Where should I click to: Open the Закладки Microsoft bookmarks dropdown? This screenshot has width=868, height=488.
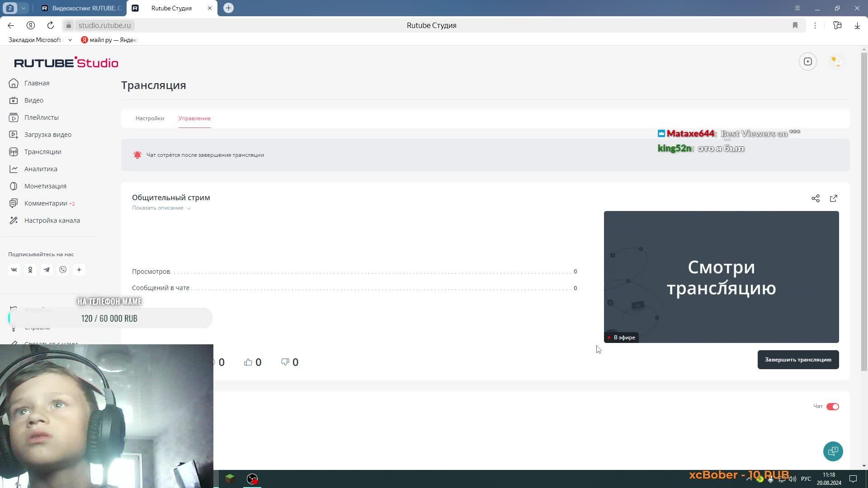(x=70, y=40)
